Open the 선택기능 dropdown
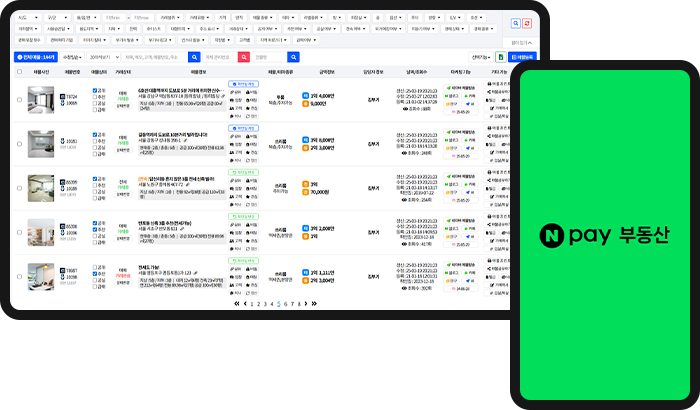700x410 pixels. point(481,58)
